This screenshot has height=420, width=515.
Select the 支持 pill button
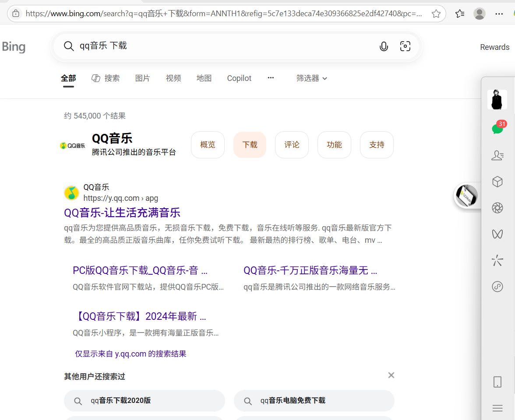coord(377,145)
